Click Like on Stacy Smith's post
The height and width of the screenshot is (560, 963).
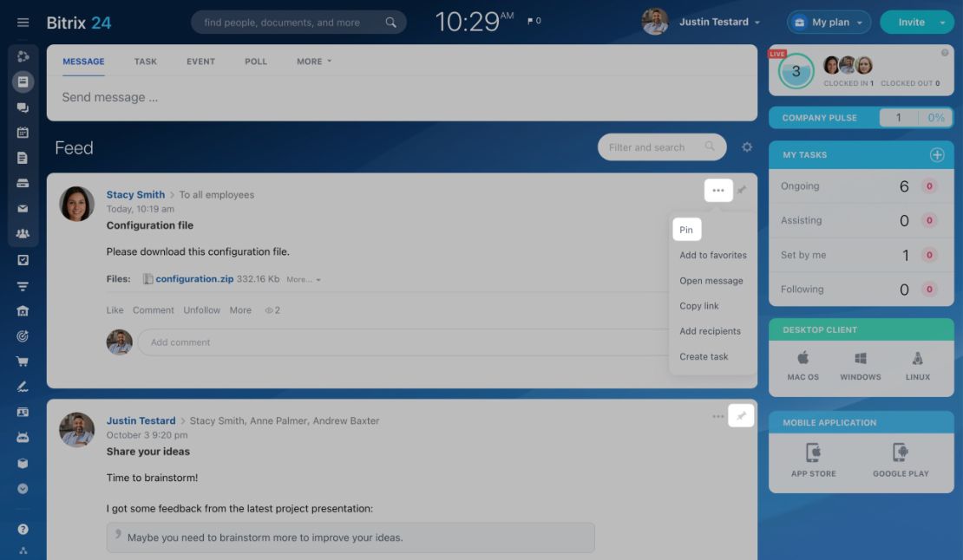115,310
